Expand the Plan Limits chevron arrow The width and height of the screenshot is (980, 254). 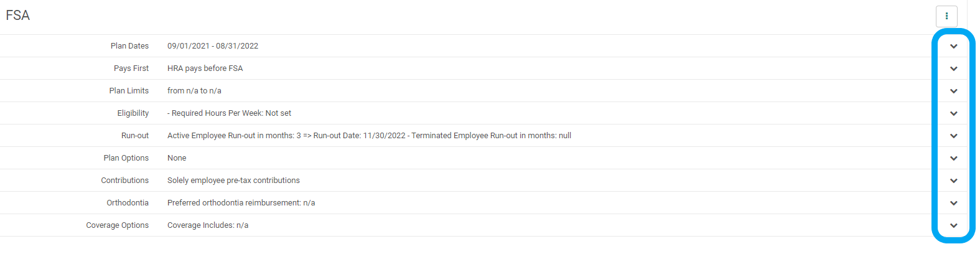click(x=953, y=91)
